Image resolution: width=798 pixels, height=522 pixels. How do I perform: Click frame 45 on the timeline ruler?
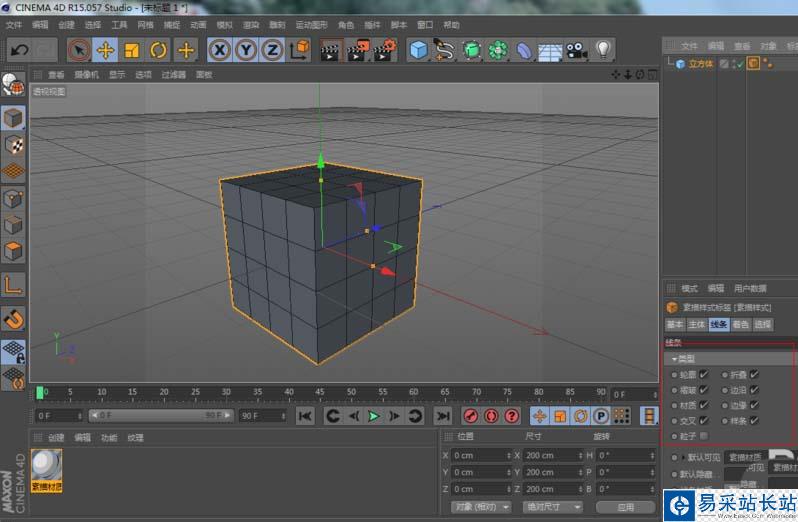tap(319, 392)
